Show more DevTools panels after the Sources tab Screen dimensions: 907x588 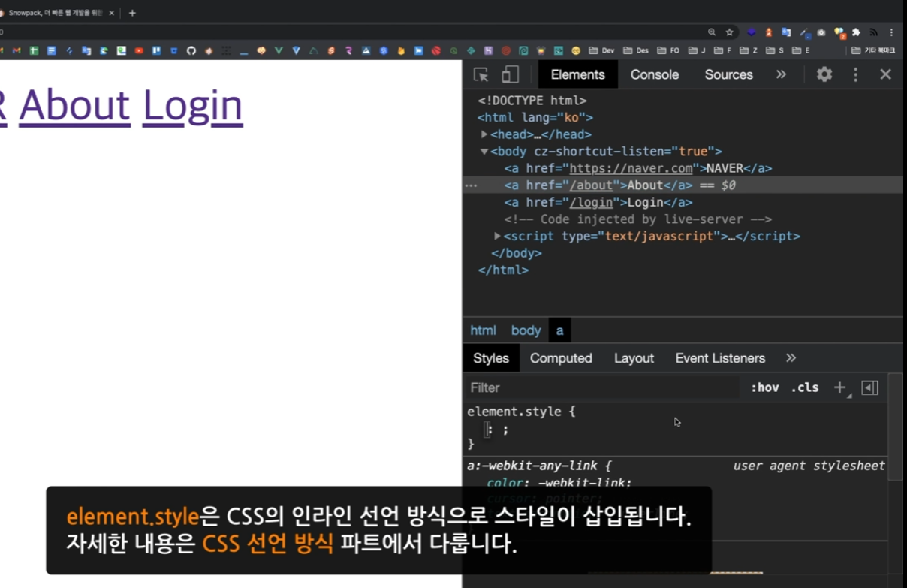781,74
